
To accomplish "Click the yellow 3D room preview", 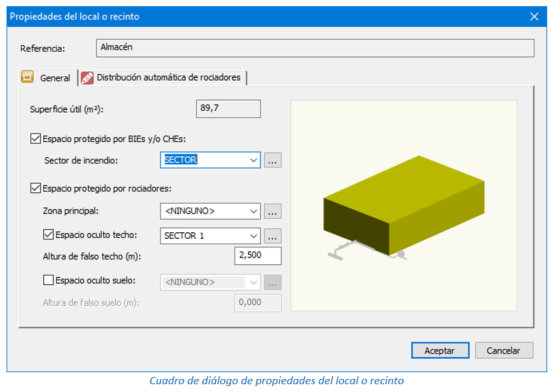I will (404, 206).
